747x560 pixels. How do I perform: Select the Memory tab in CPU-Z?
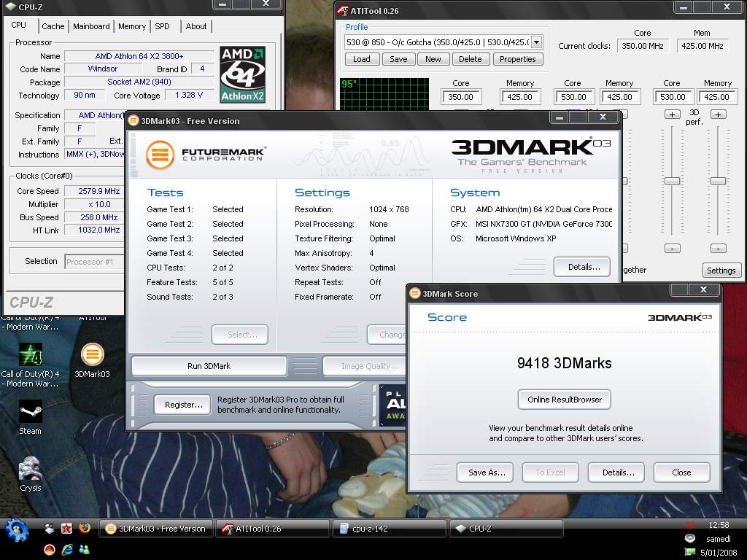pos(132,26)
